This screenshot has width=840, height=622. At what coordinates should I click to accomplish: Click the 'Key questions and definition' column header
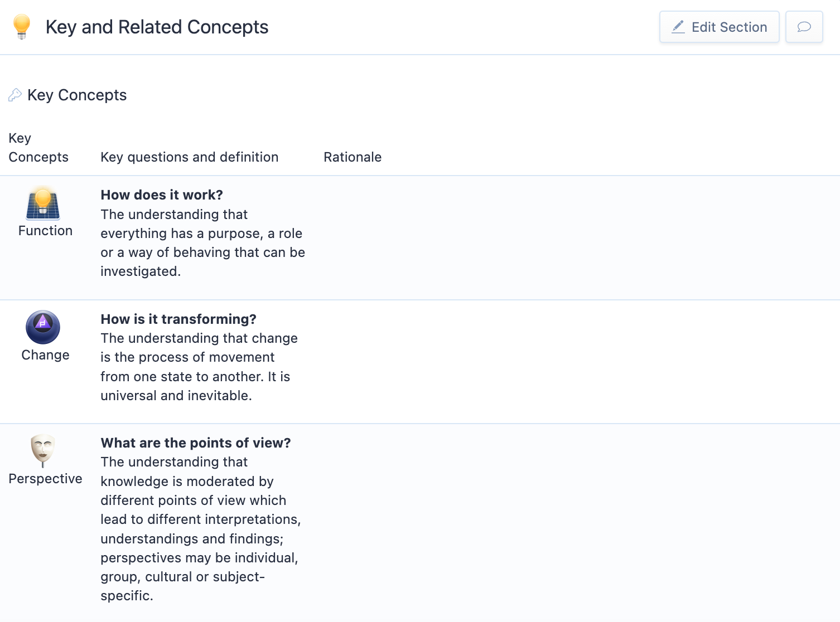click(x=189, y=157)
